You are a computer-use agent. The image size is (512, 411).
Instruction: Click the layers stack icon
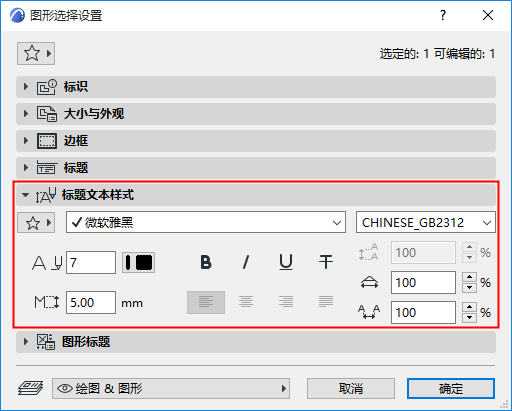[30, 388]
